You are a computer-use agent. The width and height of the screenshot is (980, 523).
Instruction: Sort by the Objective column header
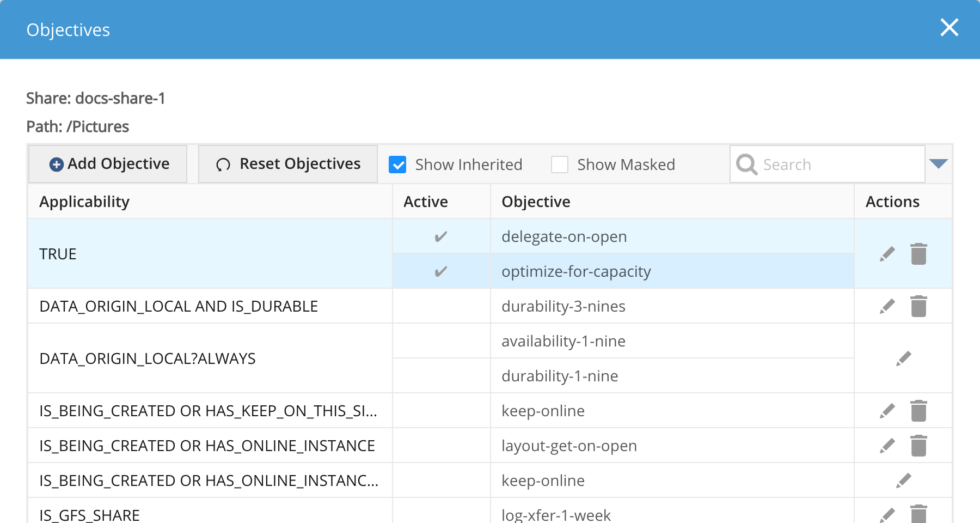(x=672, y=202)
